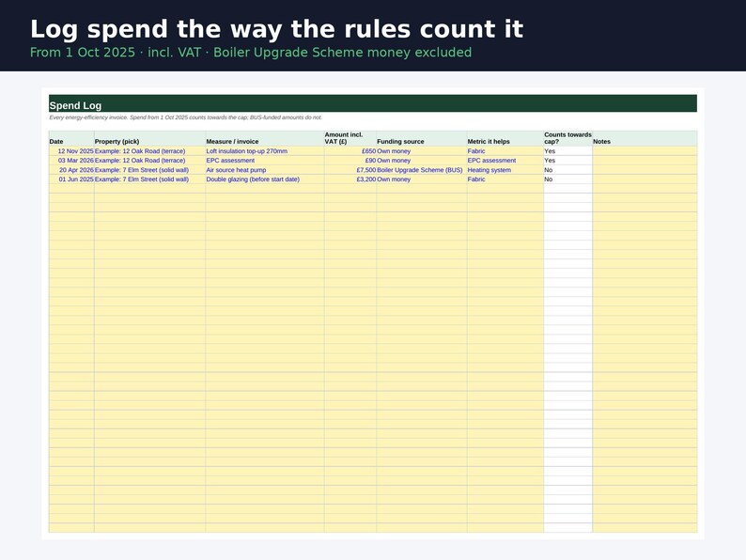The image size is (746, 560).
Task: Select property cell in the Air source heat pump row
Action: pos(150,170)
